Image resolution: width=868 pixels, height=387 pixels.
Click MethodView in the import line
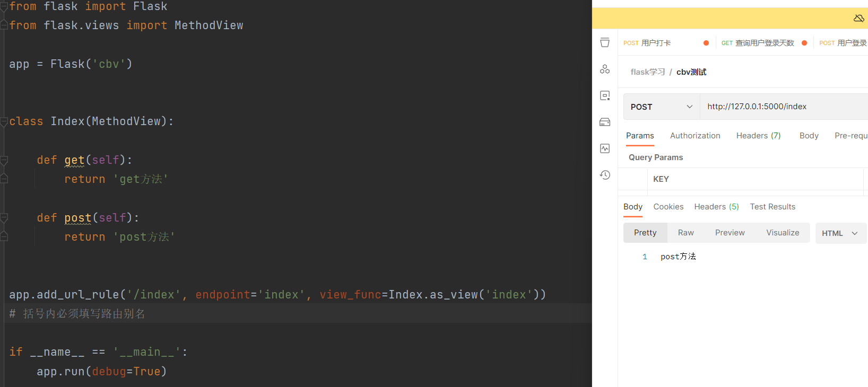click(x=209, y=25)
